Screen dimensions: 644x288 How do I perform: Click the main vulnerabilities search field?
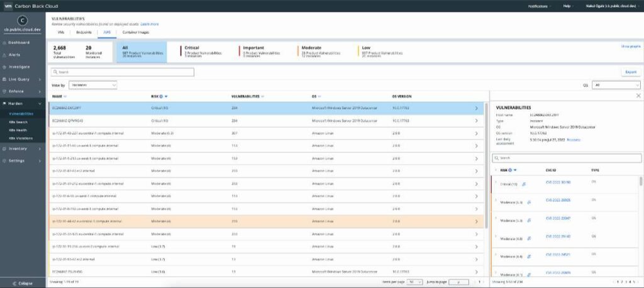tap(123, 72)
